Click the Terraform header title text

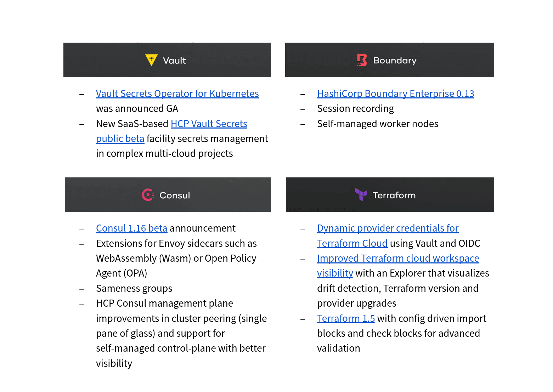(394, 195)
